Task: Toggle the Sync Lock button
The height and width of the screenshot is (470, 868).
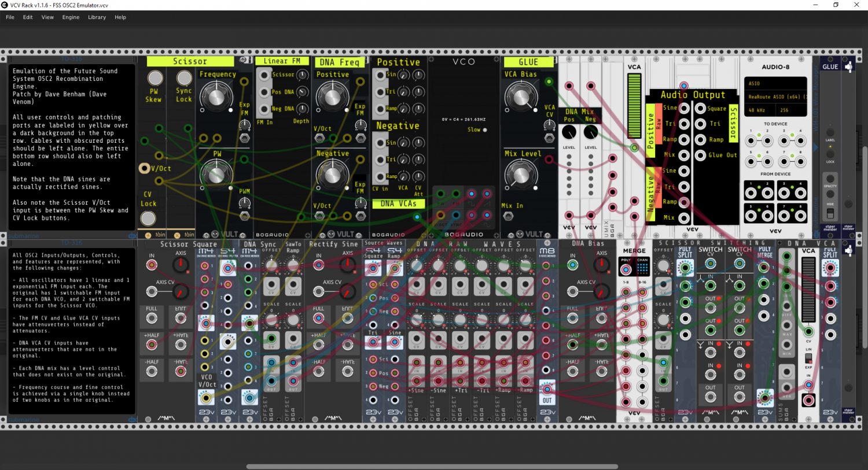Action: click(184, 77)
